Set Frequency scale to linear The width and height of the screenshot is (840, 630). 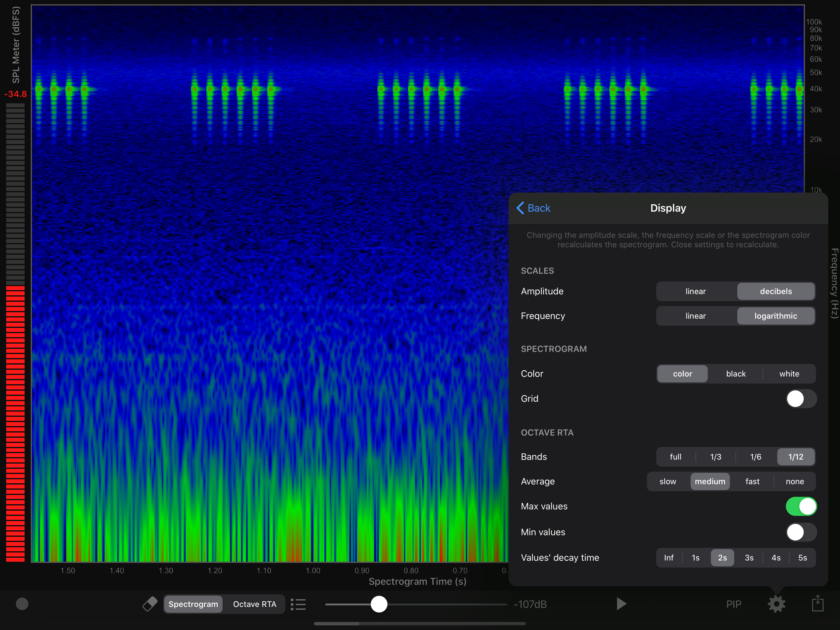click(695, 316)
